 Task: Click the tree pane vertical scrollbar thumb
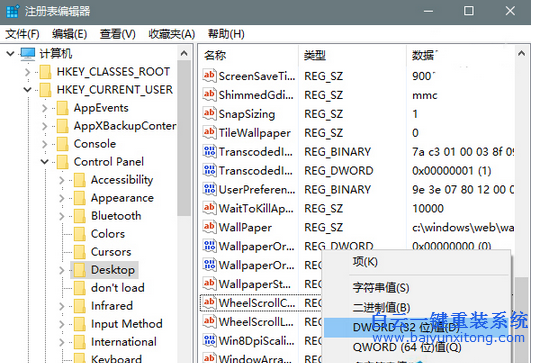pos(184,138)
